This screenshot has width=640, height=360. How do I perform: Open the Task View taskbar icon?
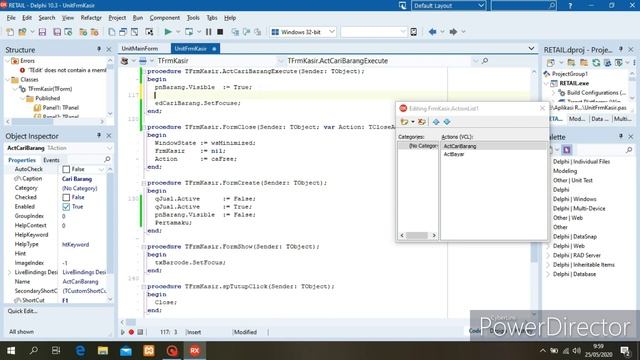(x=56, y=351)
